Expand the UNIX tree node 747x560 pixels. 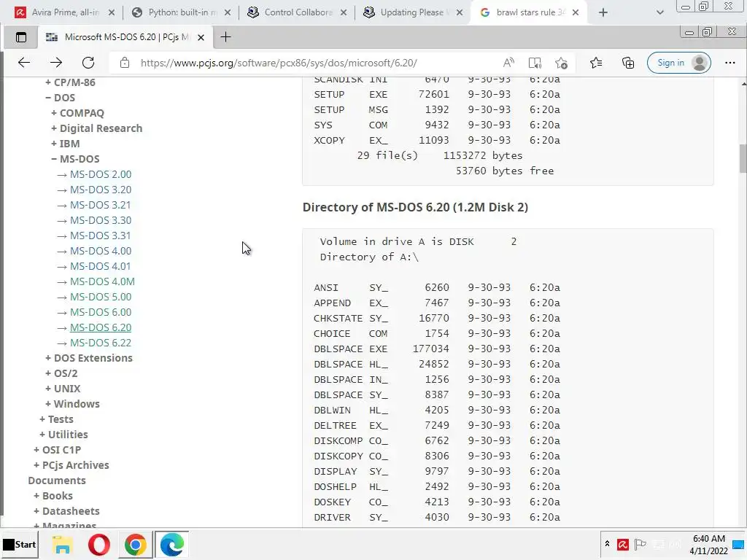click(x=63, y=389)
